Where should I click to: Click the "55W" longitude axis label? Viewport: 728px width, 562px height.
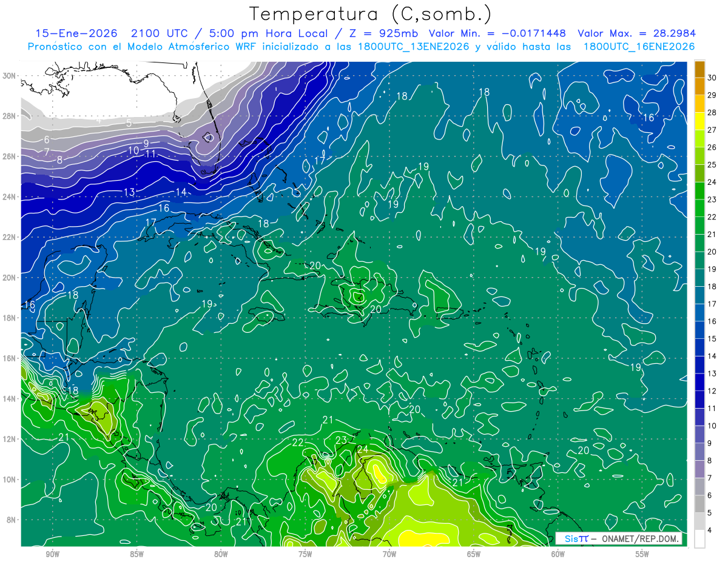pos(642,554)
